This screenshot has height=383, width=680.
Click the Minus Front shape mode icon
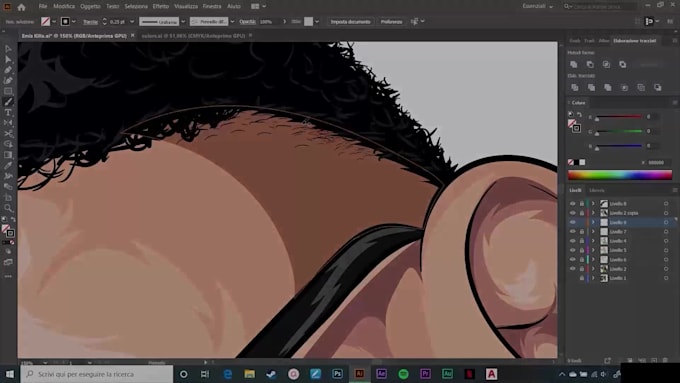tap(590, 64)
